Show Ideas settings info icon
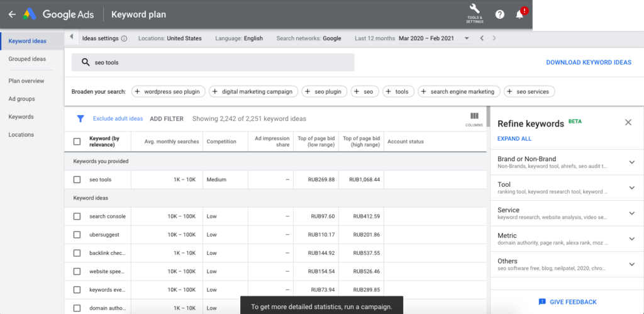This screenshot has height=314, width=644. click(124, 38)
